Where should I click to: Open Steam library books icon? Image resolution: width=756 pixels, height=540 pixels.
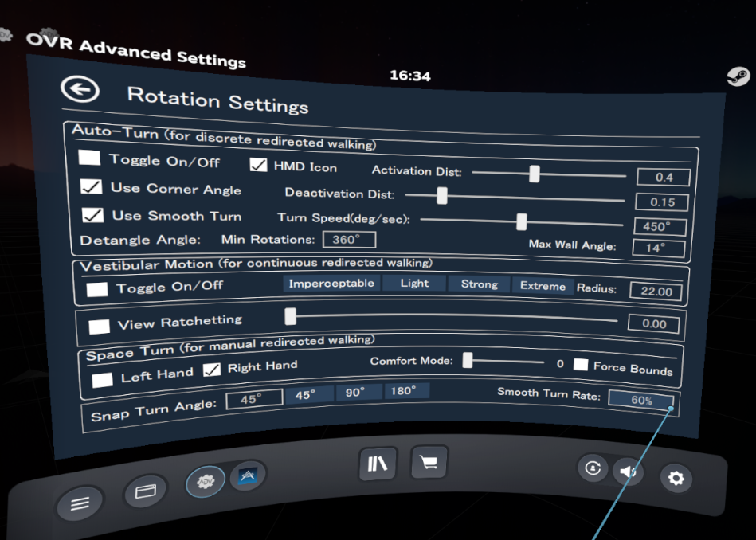(x=378, y=464)
